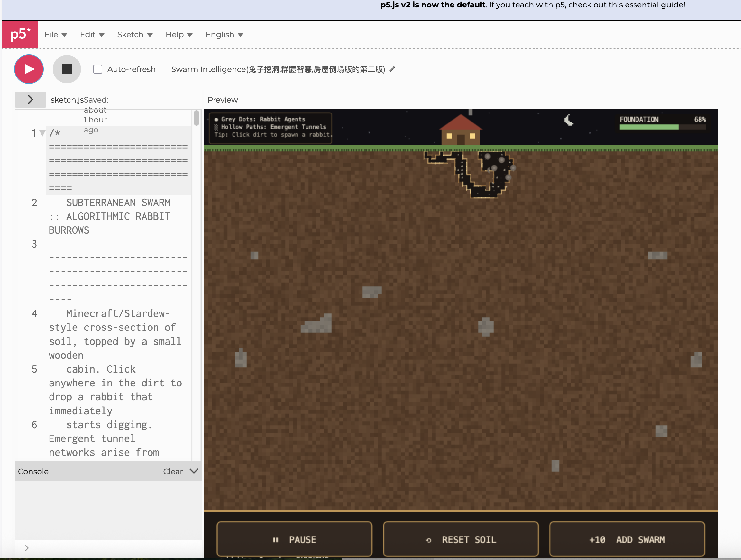The image size is (741, 560).
Task: Click the moon icon in the sky
Action: [x=569, y=120]
